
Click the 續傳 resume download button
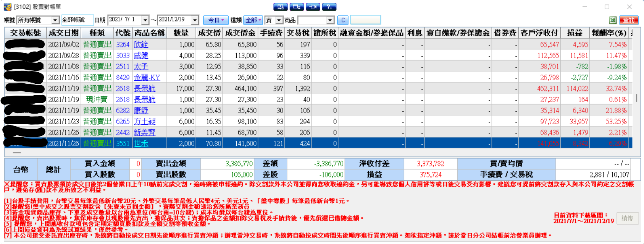627,218
